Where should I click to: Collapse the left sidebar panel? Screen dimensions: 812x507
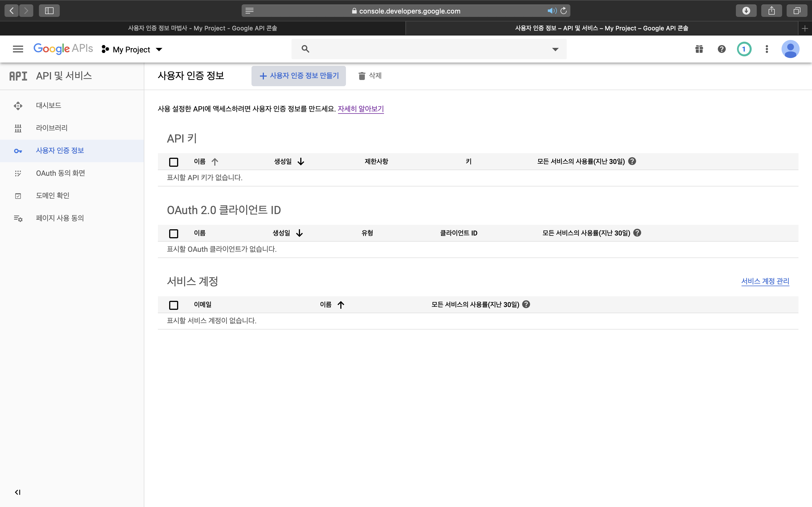18,492
